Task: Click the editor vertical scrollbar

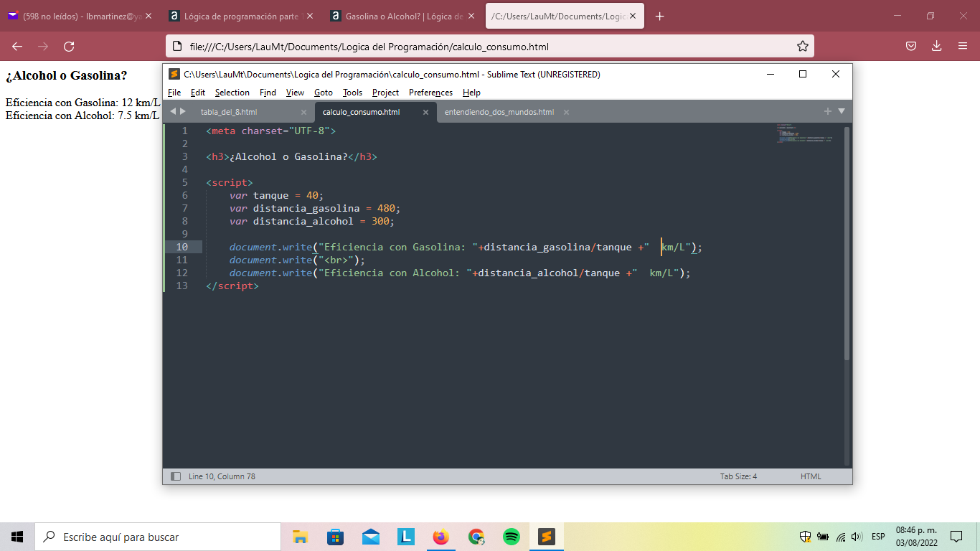Action: point(847,243)
